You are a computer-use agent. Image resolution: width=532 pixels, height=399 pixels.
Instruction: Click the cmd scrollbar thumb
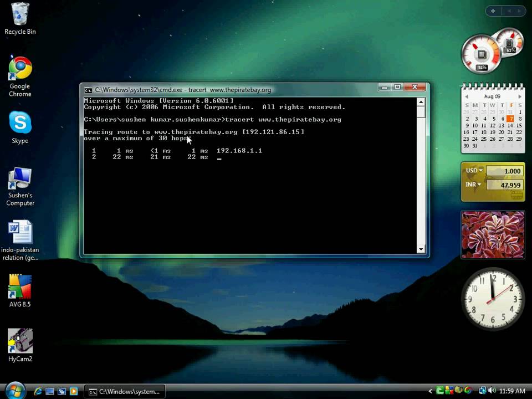[421, 112]
